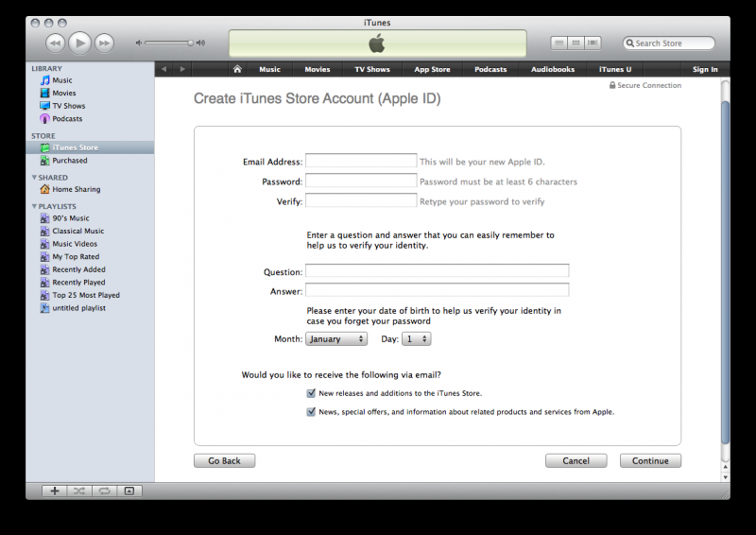Collapse the Playlists section triangle
This screenshot has width=756, height=535.
click(x=35, y=206)
